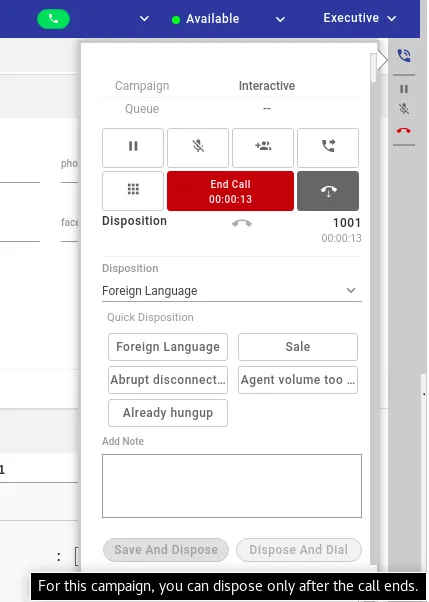This screenshot has width=429, height=602.
Task: Collapse the call panel using the arrow
Action: click(383, 60)
